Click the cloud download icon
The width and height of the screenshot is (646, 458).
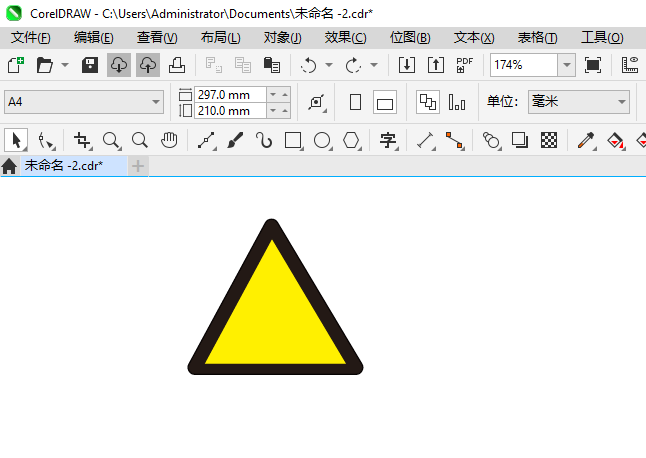click(x=119, y=65)
